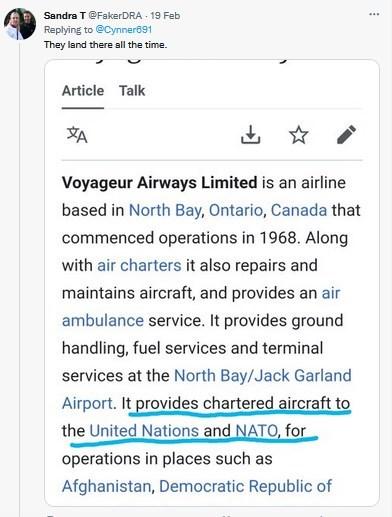Follow the North Bay link
392x517 pixels.
[x=165, y=210]
